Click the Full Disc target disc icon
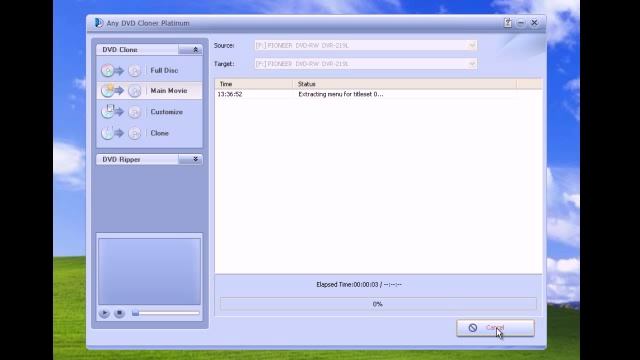 click(x=134, y=71)
